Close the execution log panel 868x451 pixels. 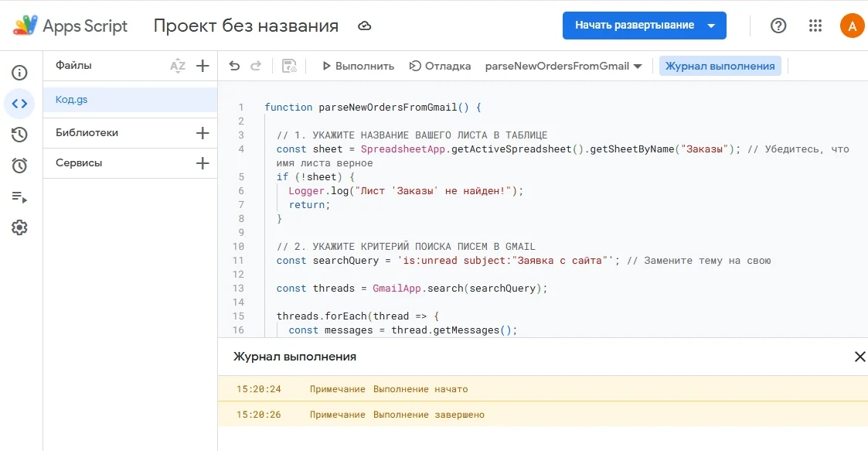tap(859, 357)
